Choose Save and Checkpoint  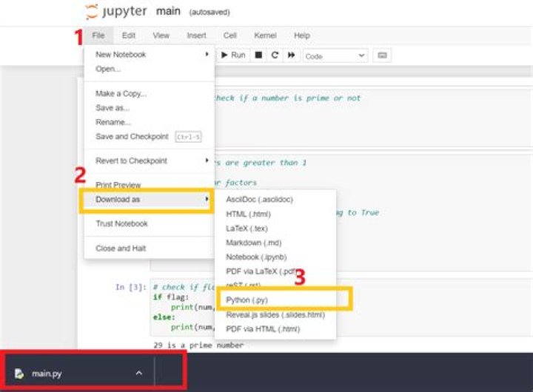coord(132,136)
